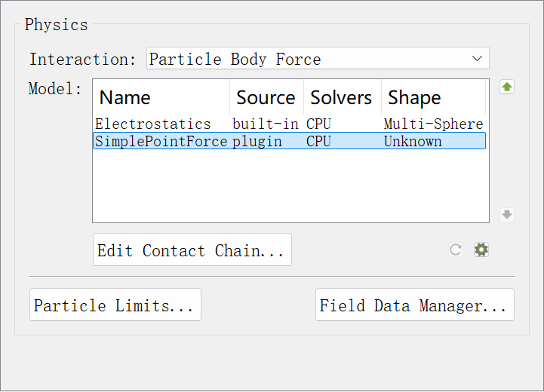Screen dimensions: 544x392
Task: Click the Shape column header
Action: 414,98
